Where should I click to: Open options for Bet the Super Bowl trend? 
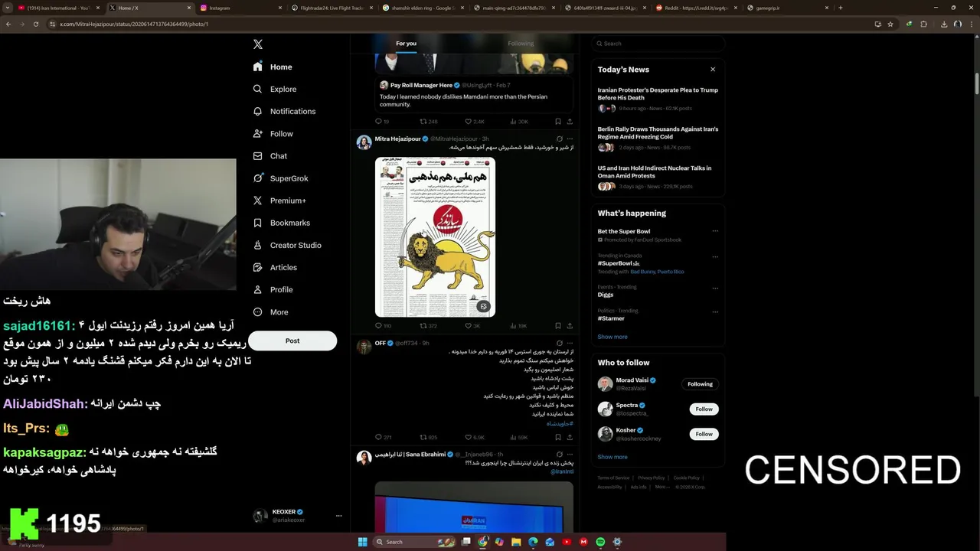pos(715,231)
